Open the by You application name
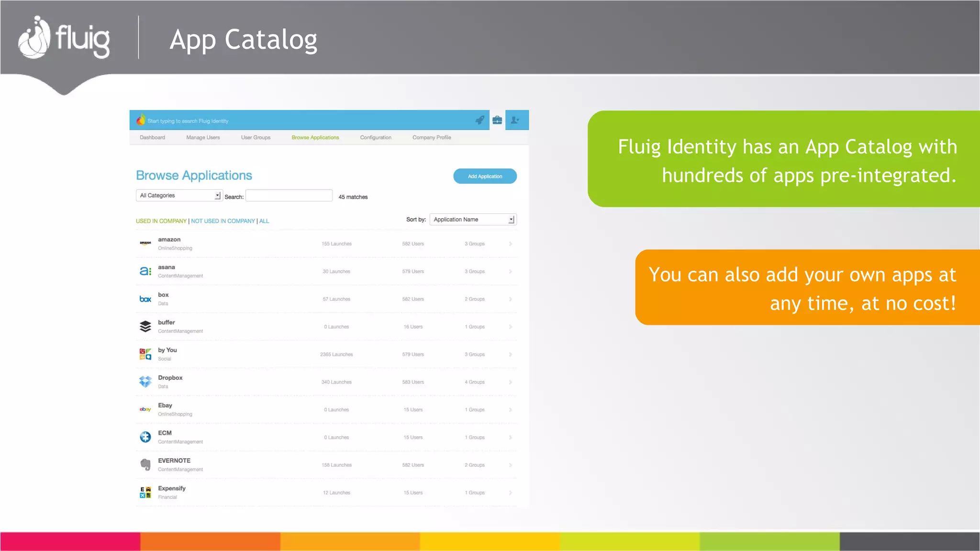Image resolution: width=980 pixels, height=551 pixels. [x=167, y=350]
